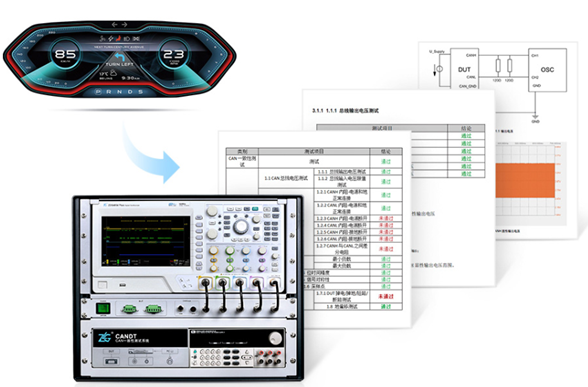Click the ZLG logo on the CANDT panel
The width and height of the screenshot is (588, 387).
point(104,336)
